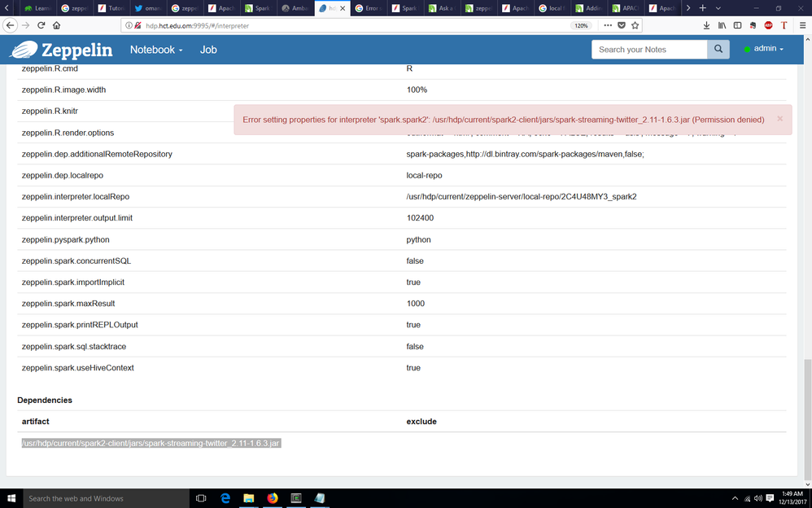The image size is (812, 508).
Task: Launch Microsoft Edge from the taskbar
Action: point(225,498)
